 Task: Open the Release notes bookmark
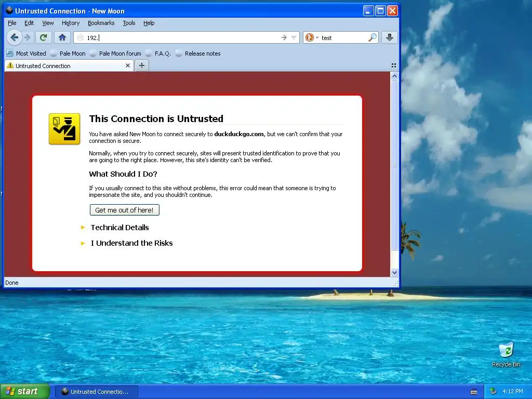pyautogui.click(x=198, y=54)
